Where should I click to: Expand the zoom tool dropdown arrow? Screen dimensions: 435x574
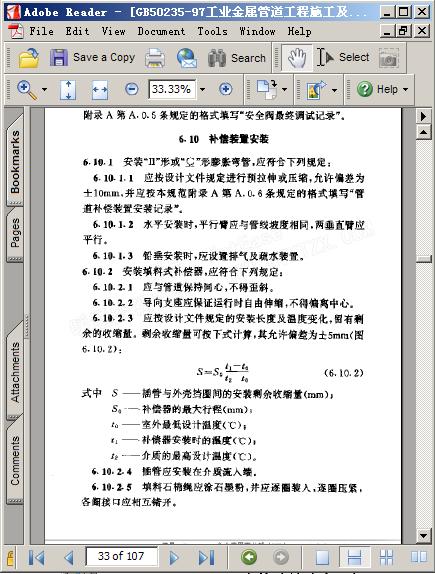[44, 89]
